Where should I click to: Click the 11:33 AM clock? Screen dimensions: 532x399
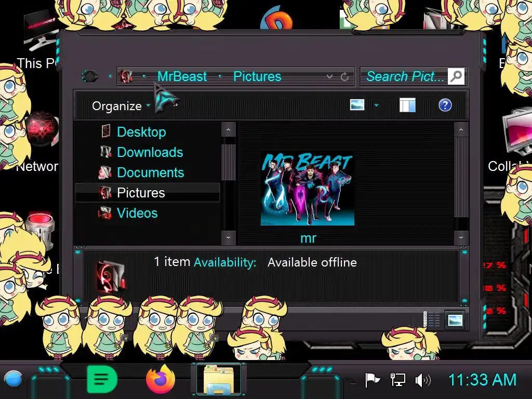point(482,380)
